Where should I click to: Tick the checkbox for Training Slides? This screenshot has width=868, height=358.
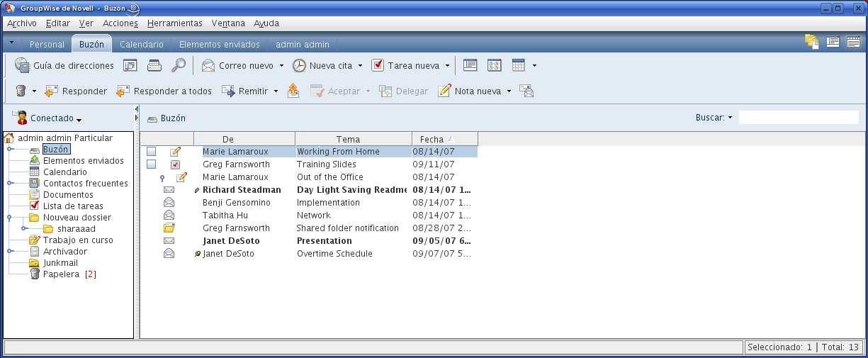[x=152, y=164]
